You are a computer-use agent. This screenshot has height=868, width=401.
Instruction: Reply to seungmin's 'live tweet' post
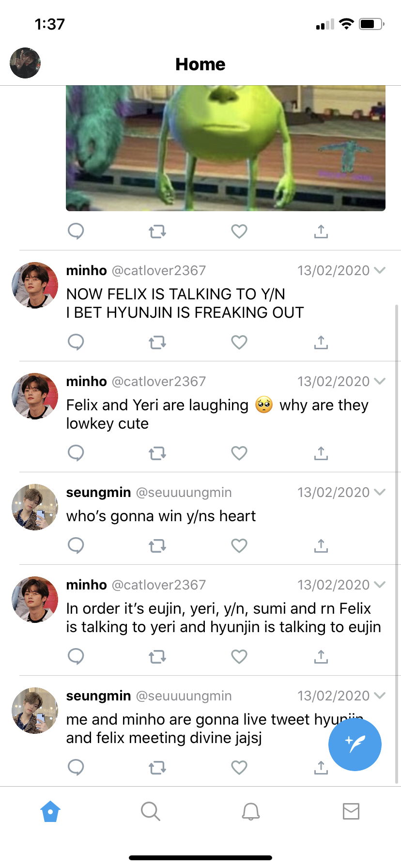click(76, 767)
